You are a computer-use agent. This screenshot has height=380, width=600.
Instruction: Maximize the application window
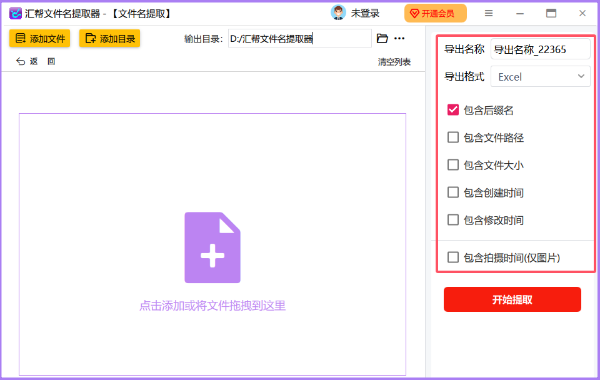pyautogui.click(x=551, y=13)
